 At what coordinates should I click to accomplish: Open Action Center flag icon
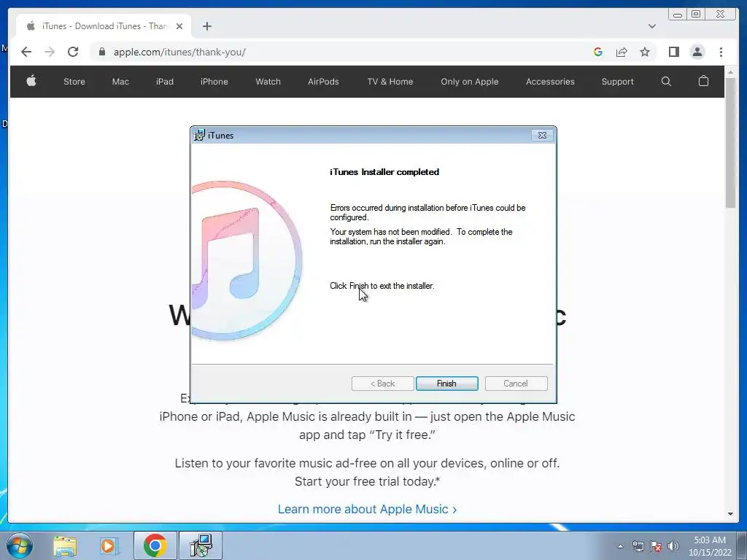[656, 546]
